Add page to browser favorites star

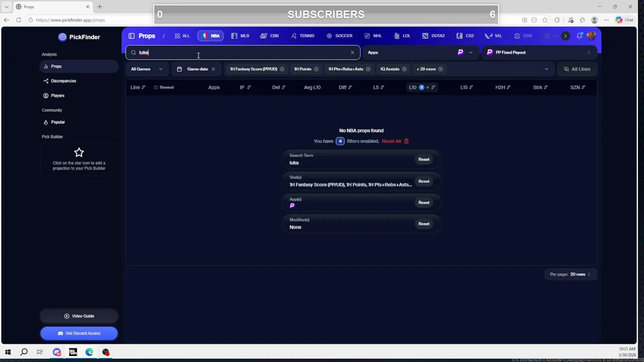tap(545, 20)
